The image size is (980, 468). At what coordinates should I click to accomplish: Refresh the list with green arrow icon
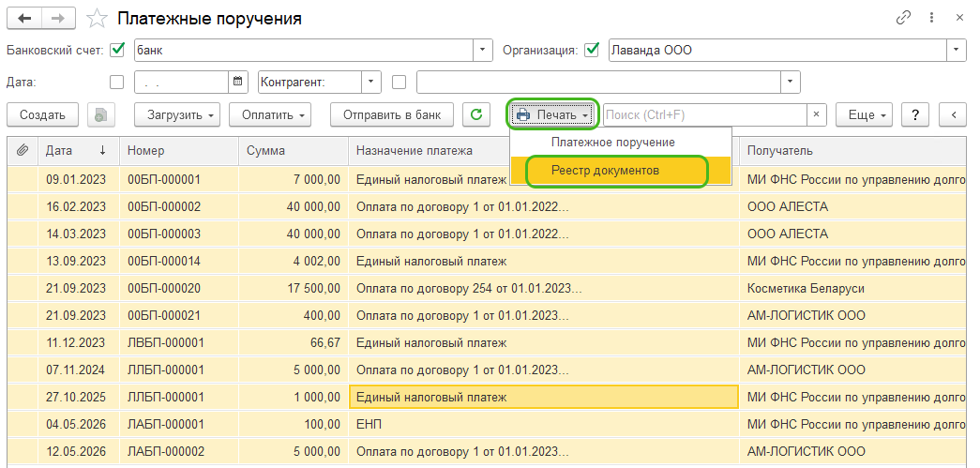(476, 115)
